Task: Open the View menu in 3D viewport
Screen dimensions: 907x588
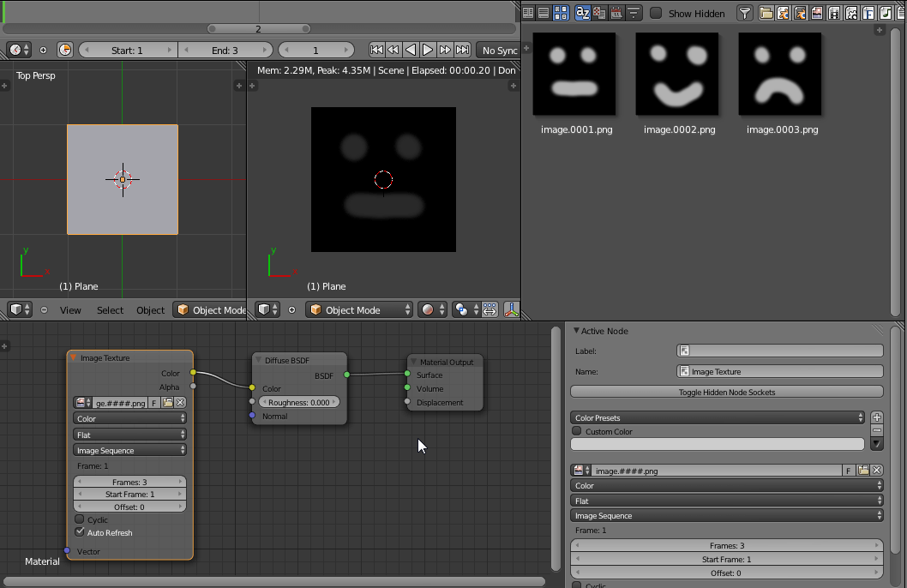Action: [70, 310]
